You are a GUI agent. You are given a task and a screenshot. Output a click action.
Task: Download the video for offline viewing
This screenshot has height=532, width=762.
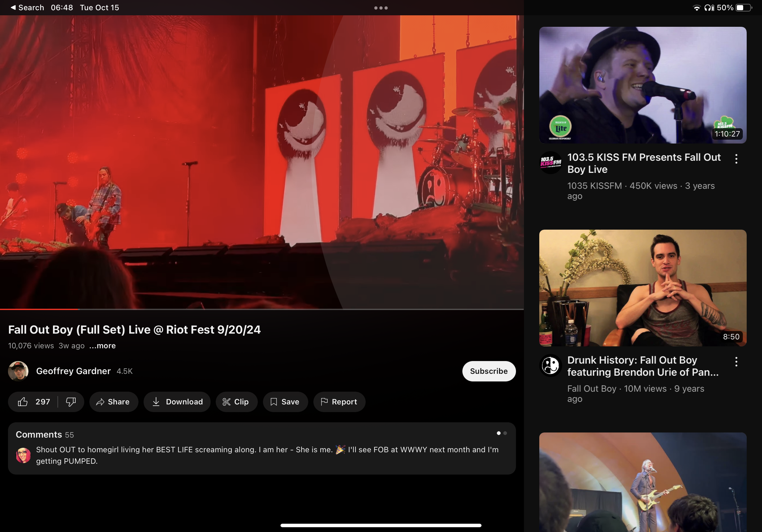pos(177,402)
